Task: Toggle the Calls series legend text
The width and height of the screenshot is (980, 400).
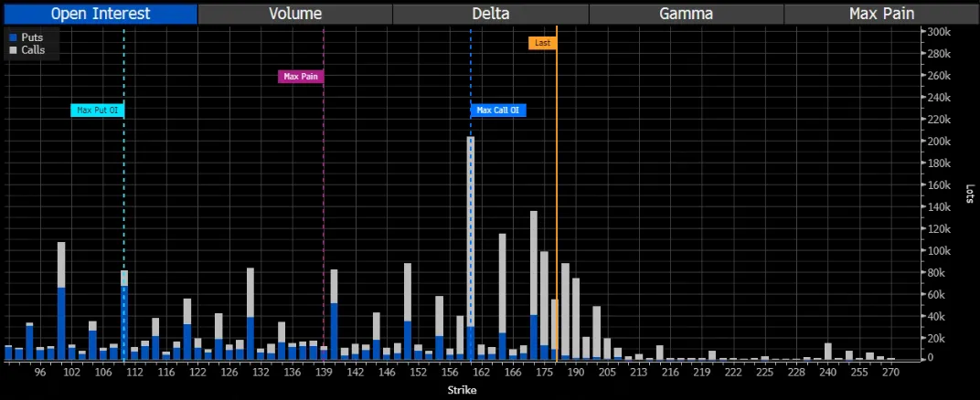Action: [x=33, y=50]
